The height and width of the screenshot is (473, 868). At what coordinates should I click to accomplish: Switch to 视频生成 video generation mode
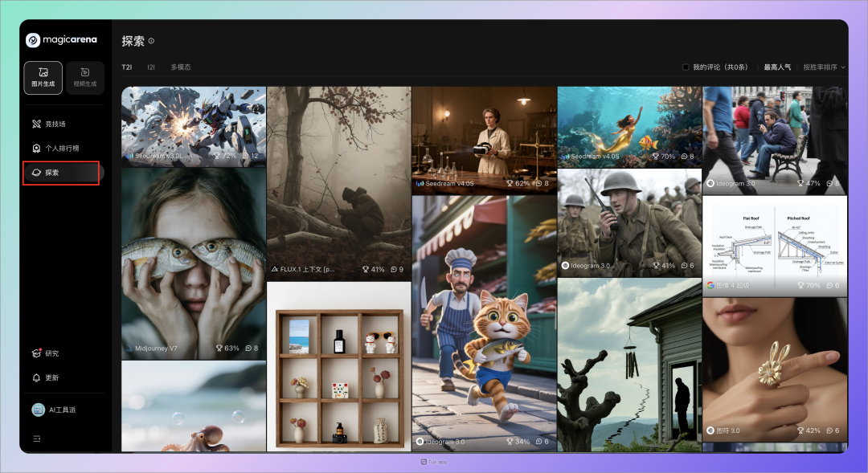[84, 77]
